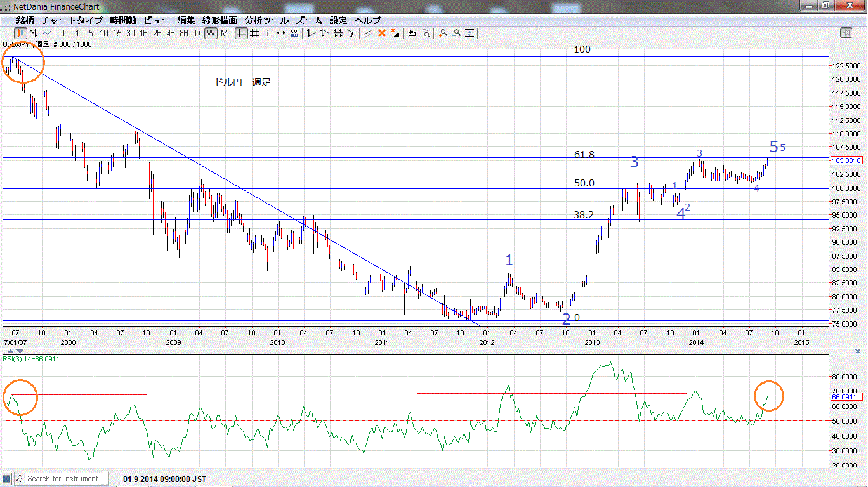This screenshot has height=487, width=868.
Task: Select the line chart type icon
Action: [x=48, y=33]
